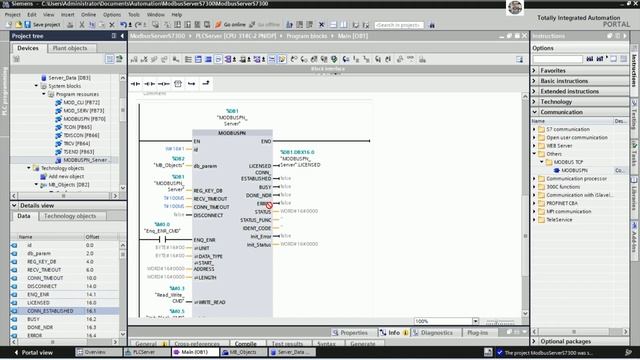Screen dimensions: 640x360
Task: Switch to Portal view
Action: coord(33,352)
